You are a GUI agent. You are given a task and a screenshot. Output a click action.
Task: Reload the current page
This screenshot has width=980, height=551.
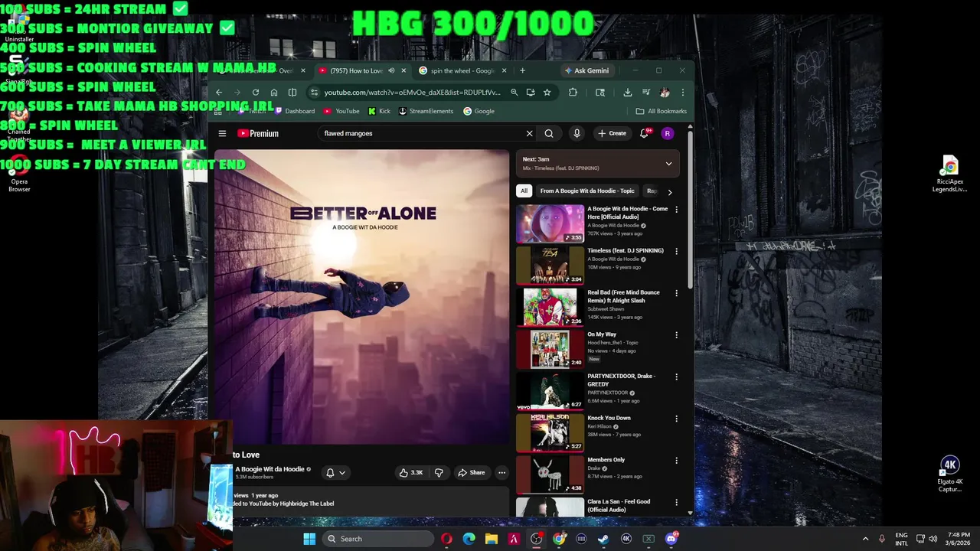pyautogui.click(x=256, y=92)
